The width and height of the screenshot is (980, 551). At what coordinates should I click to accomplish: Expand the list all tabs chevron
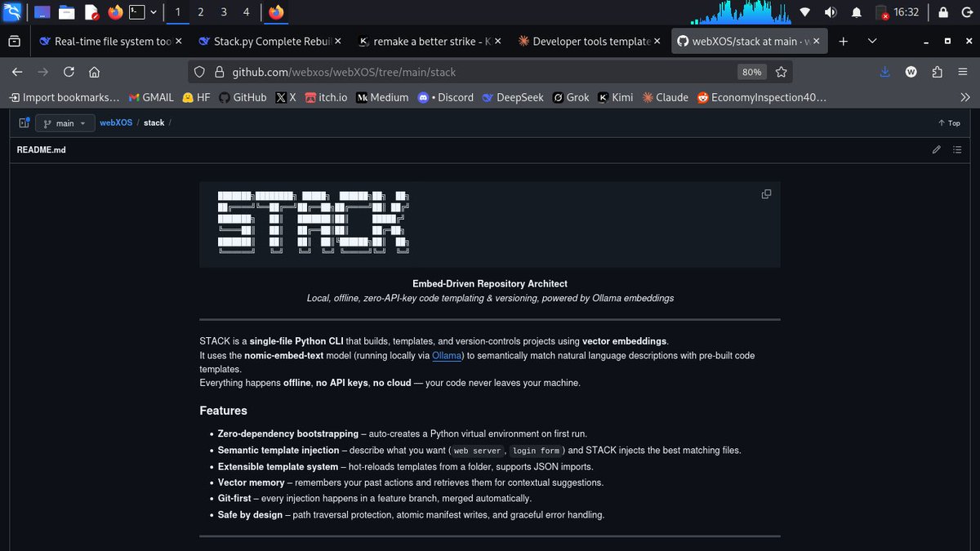872,41
